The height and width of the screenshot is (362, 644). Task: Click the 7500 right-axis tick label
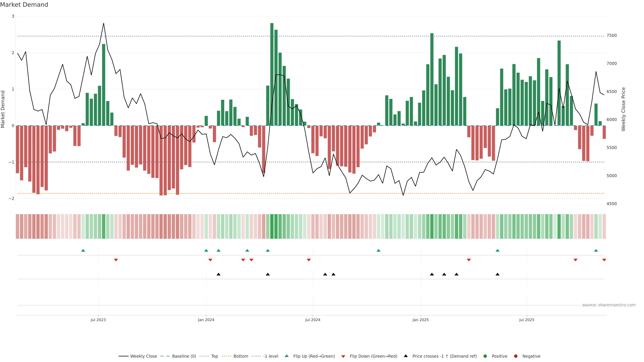[612, 36]
